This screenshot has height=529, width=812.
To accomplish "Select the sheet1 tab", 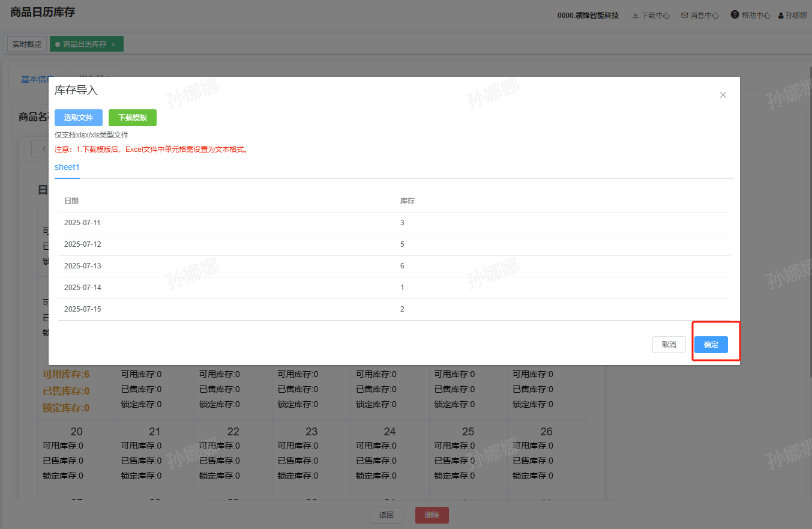I will coord(67,167).
